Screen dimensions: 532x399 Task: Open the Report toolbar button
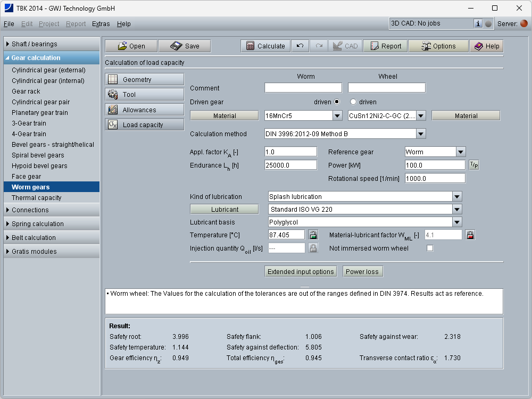coord(385,46)
